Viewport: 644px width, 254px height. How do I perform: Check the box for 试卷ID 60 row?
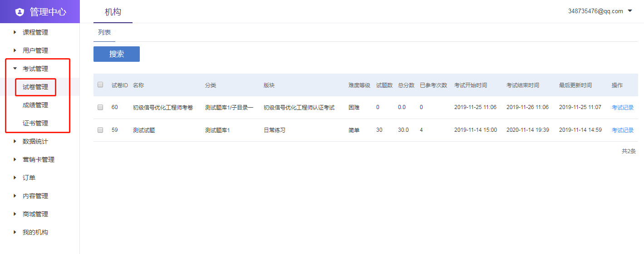pos(100,107)
